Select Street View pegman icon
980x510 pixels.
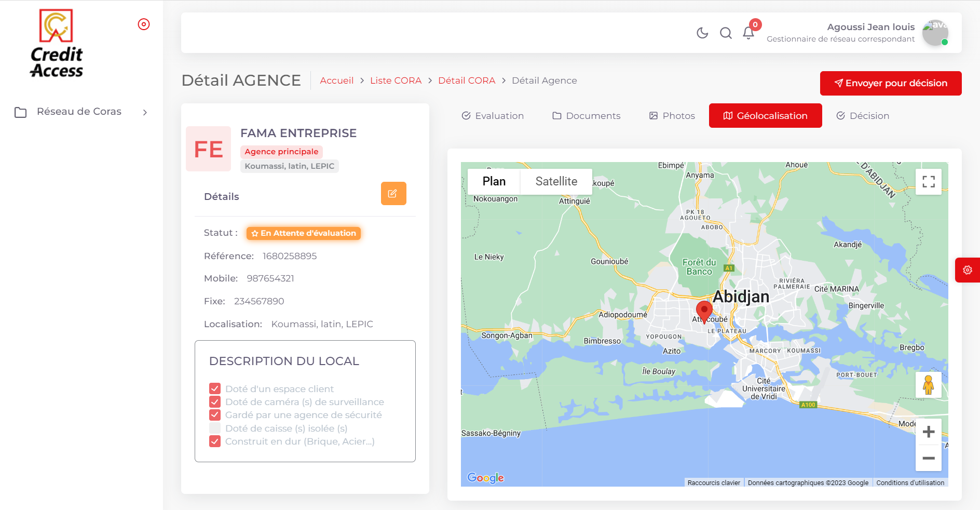point(928,385)
